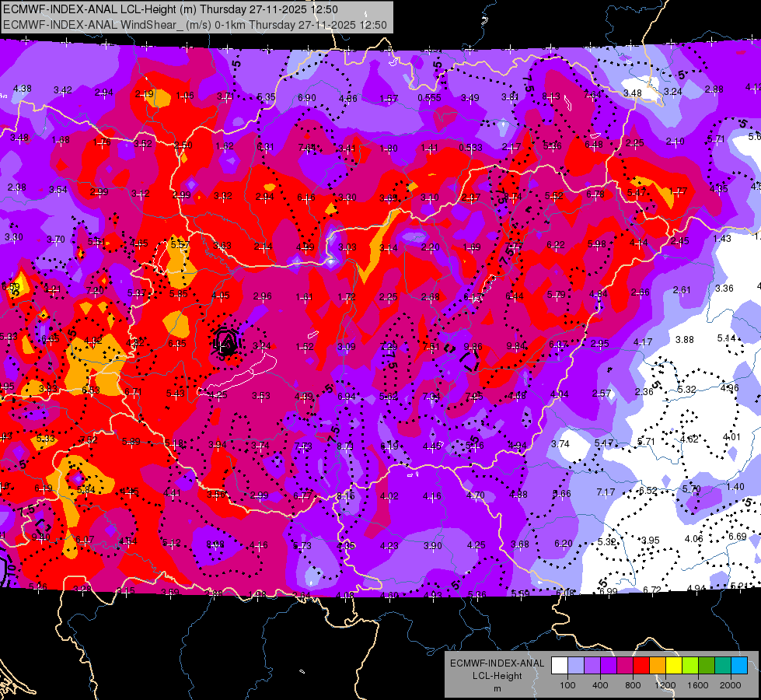Click the lime green legend swatch before 1600
This screenshot has height=700, width=761.
tap(690, 665)
